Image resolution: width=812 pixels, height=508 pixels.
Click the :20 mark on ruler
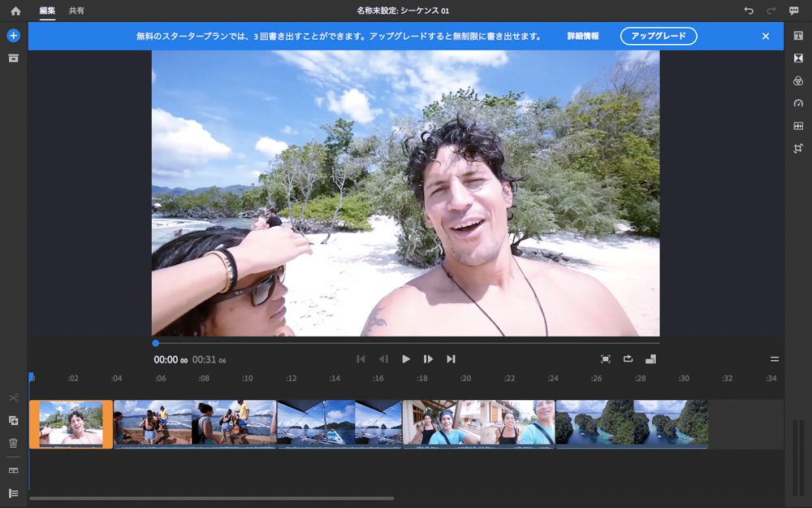tap(465, 379)
